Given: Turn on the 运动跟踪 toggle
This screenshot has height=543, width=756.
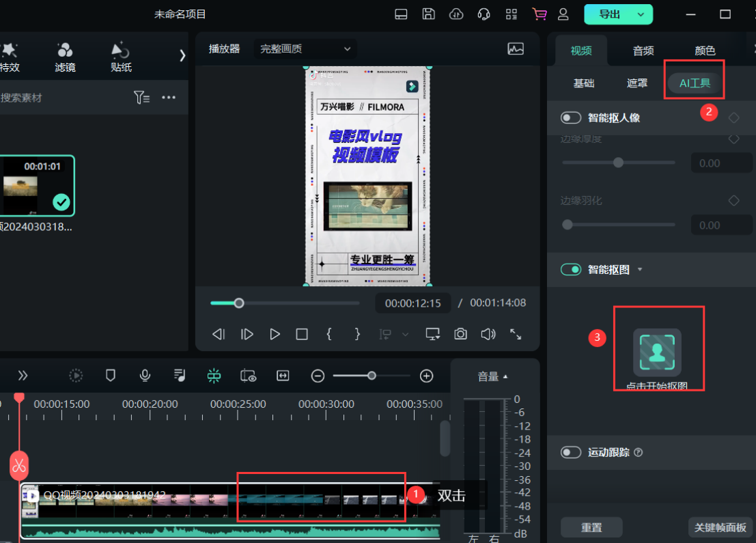Looking at the screenshot, I should click(x=571, y=452).
